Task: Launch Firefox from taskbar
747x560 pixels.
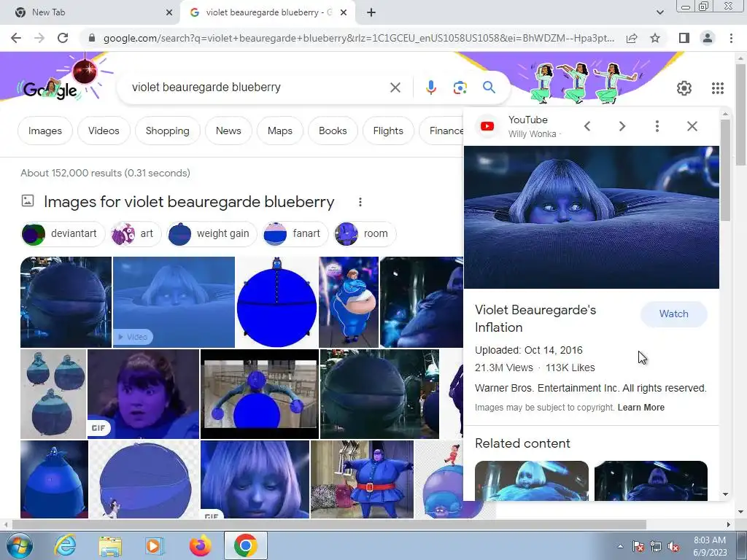Action: [200, 545]
